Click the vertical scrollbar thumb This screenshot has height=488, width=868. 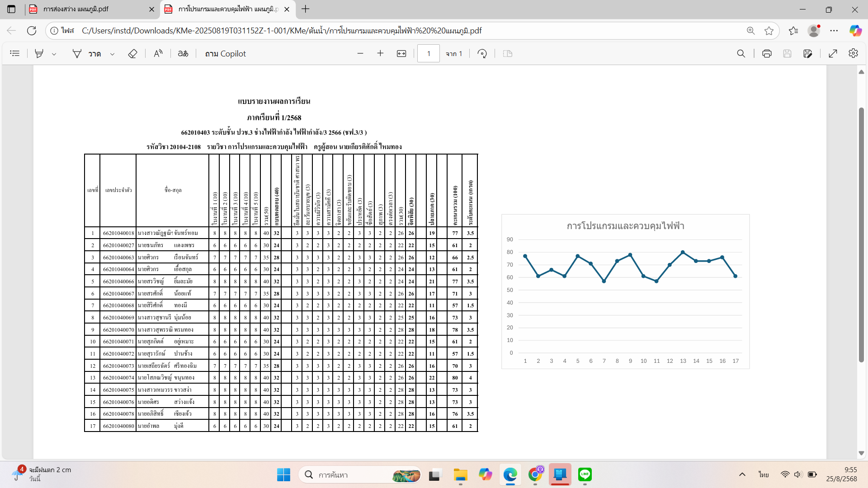[861, 235]
